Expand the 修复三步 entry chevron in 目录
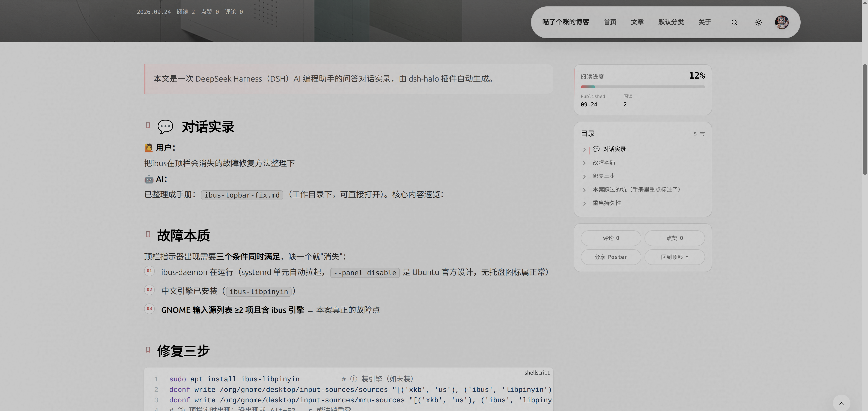 [x=584, y=177]
